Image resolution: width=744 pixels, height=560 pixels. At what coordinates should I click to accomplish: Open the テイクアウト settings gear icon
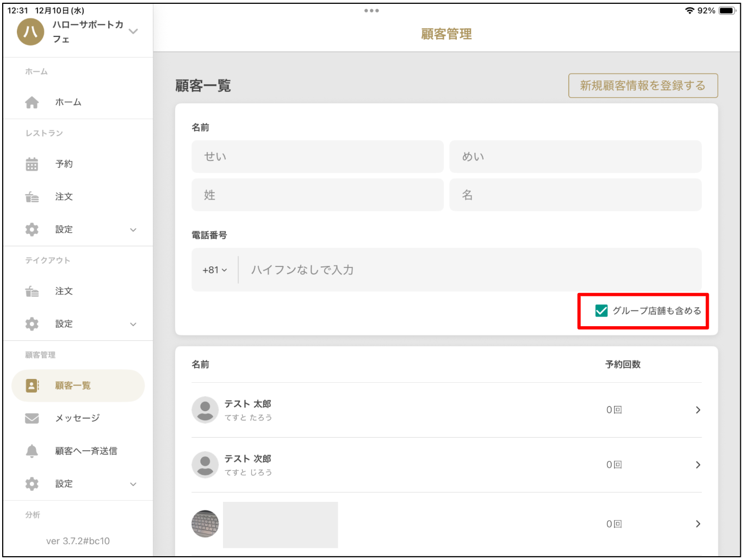[x=32, y=323]
